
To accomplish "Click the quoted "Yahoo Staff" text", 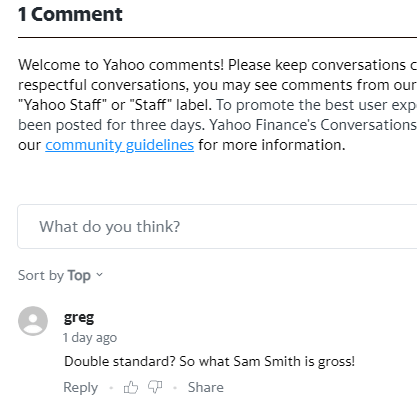I will pyautogui.click(x=62, y=105).
